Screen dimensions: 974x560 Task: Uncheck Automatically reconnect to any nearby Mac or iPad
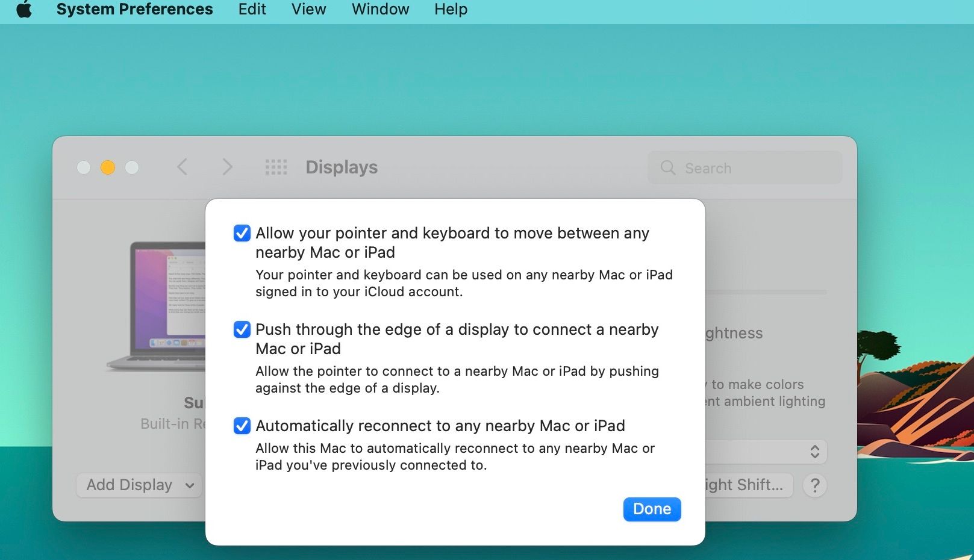click(x=242, y=426)
